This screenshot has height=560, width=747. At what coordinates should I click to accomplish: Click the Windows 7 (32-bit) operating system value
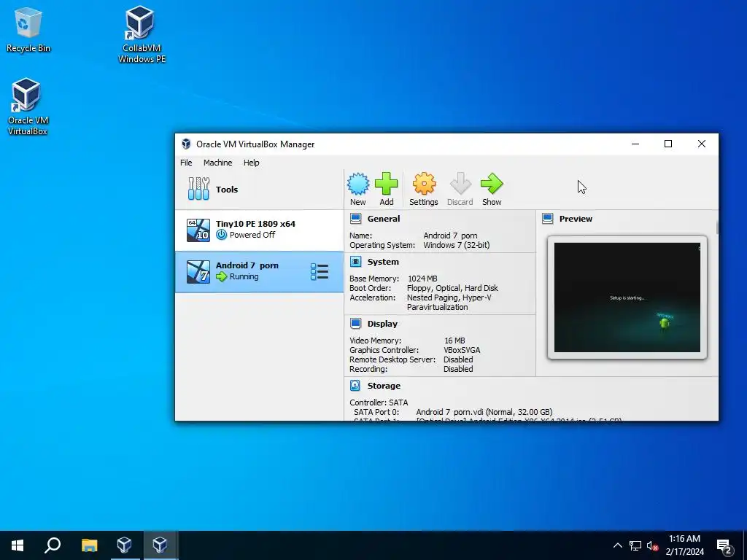pyautogui.click(x=457, y=245)
